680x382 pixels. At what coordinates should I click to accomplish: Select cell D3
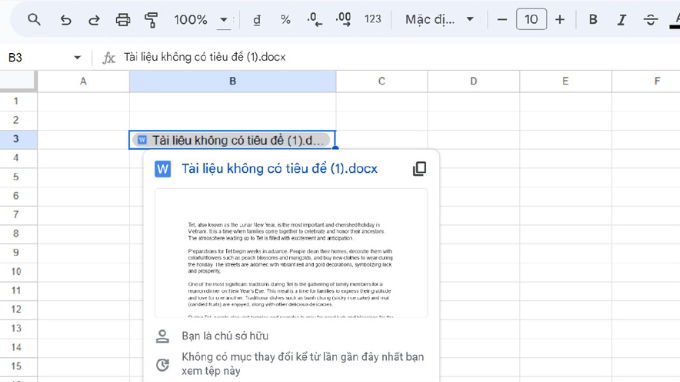coord(474,139)
